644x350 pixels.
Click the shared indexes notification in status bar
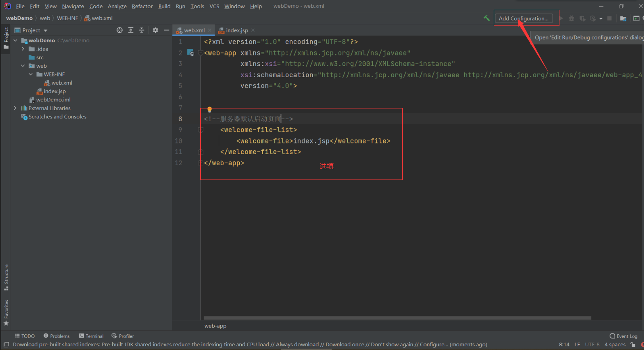[250, 344]
